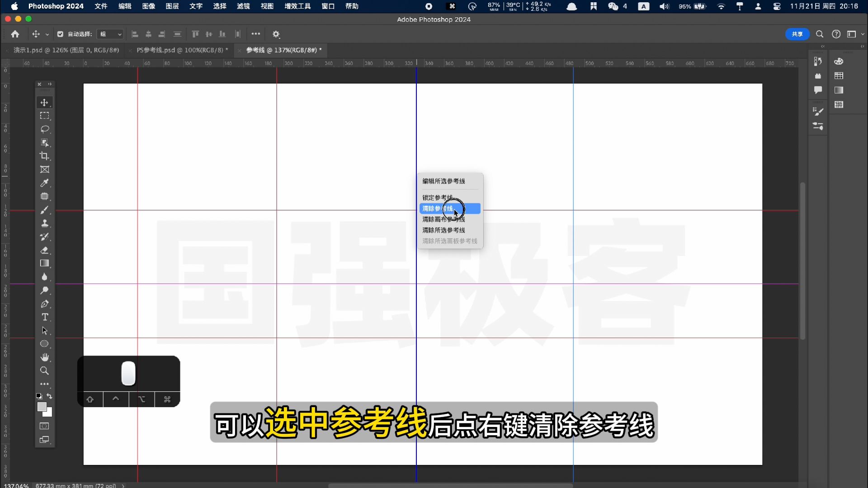Screen dimensions: 868x488
Task: Open the Comments panel icon
Action: (818, 90)
